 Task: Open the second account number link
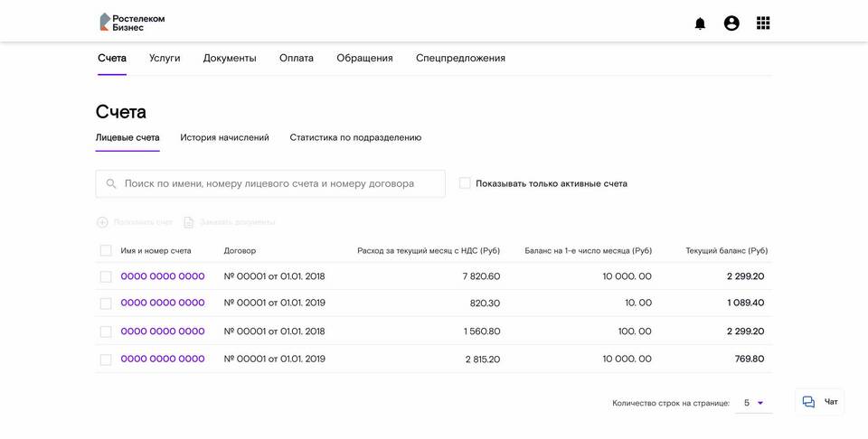tap(163, 304)
